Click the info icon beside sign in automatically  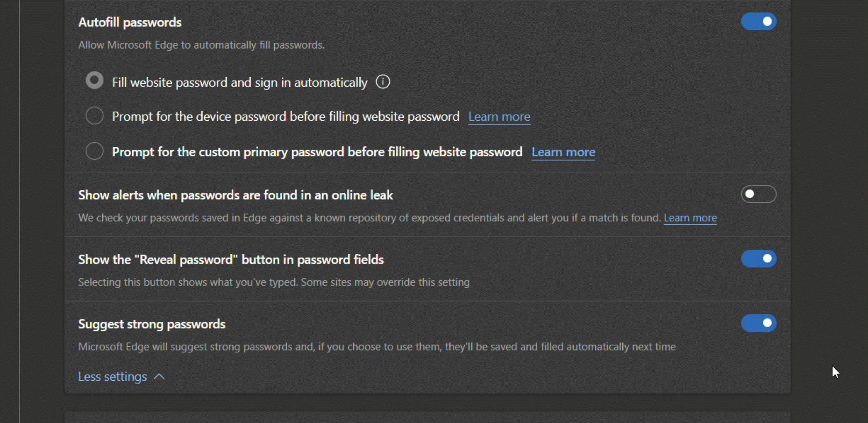click(x=383, y=82)
